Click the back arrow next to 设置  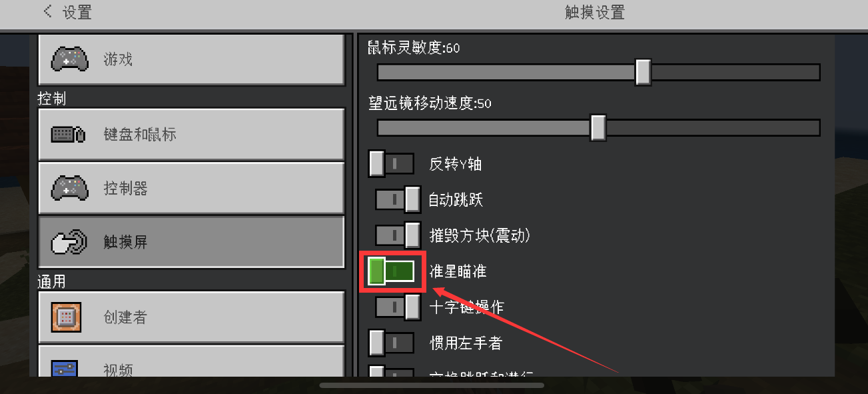coord(47,11)
